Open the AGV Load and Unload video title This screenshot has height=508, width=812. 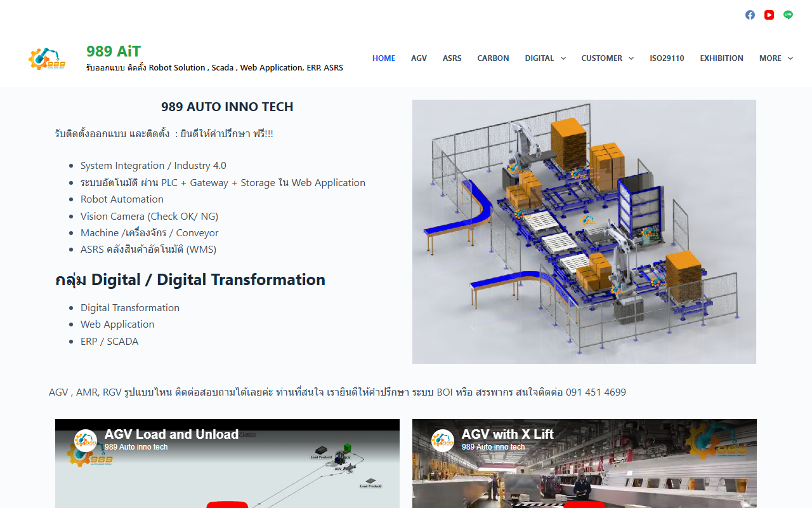(x=171, y=434)
